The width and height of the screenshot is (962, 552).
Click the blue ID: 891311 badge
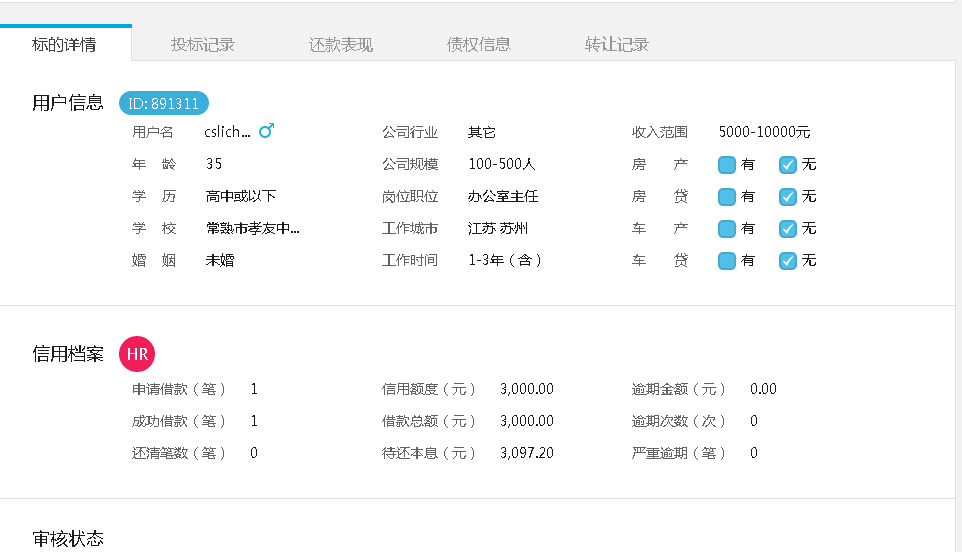[x=164, y=103]
